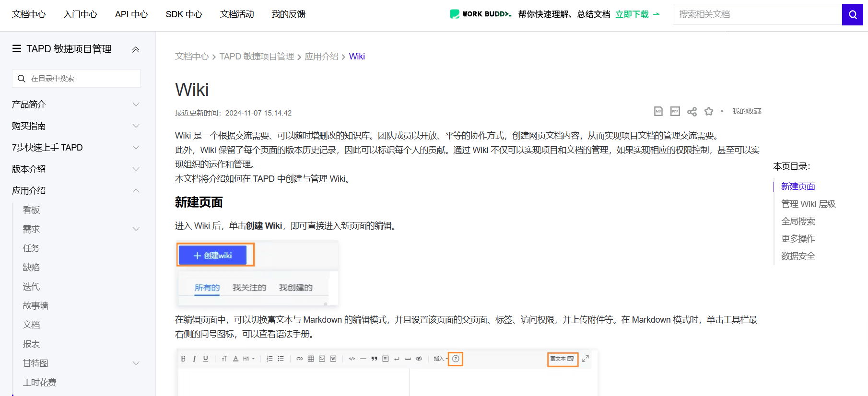
Task: Open the Markdown editor toolbar screenshot image
Action: 387,372
